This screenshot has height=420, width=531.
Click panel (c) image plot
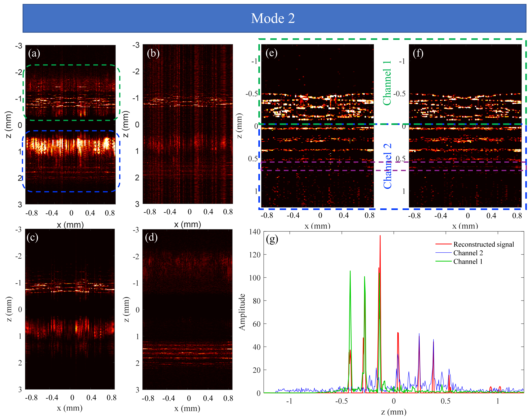coord(70,309)
